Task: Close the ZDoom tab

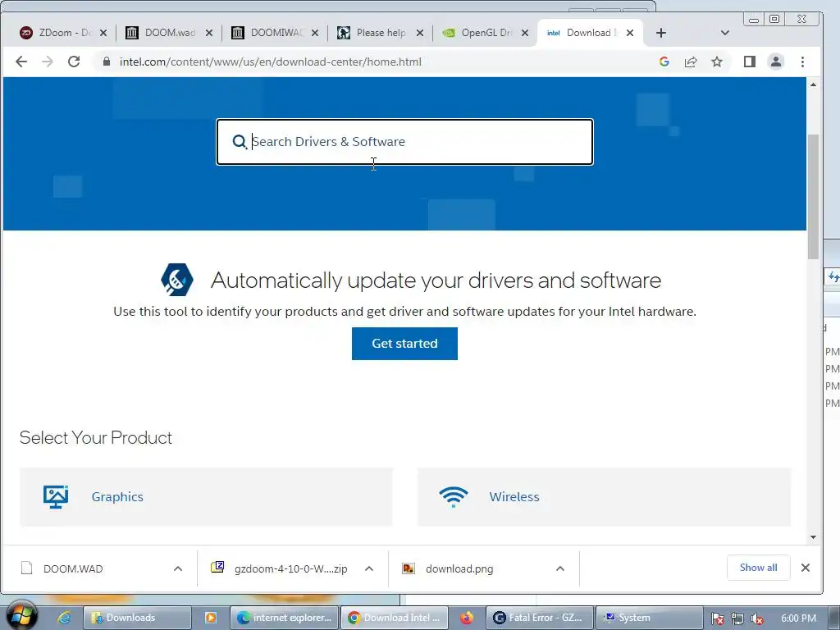Action: point(103,33)
